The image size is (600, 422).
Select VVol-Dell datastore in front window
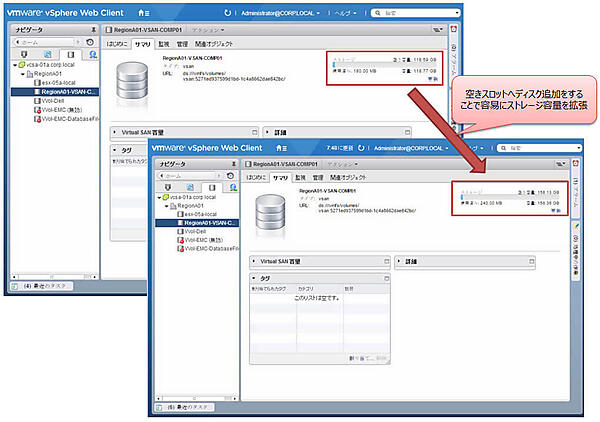(192, 231)
